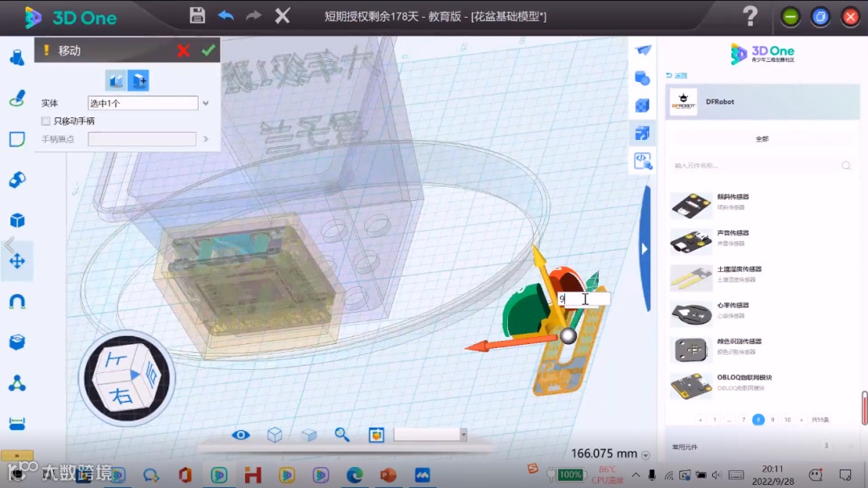Select the second move mode icon

138,81
